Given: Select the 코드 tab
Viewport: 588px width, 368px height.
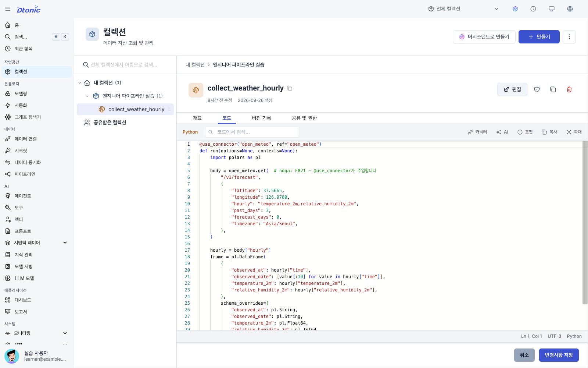Looking at the screenshot, I should pos(227,118).
